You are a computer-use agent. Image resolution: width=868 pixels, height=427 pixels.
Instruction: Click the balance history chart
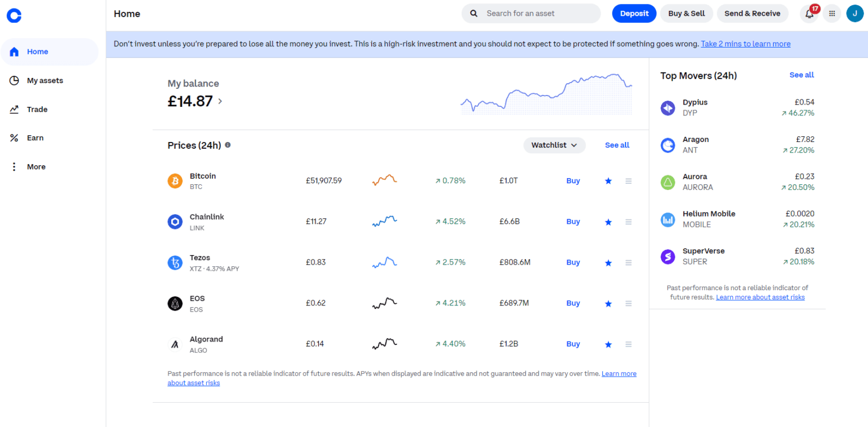tap(546, 94)
